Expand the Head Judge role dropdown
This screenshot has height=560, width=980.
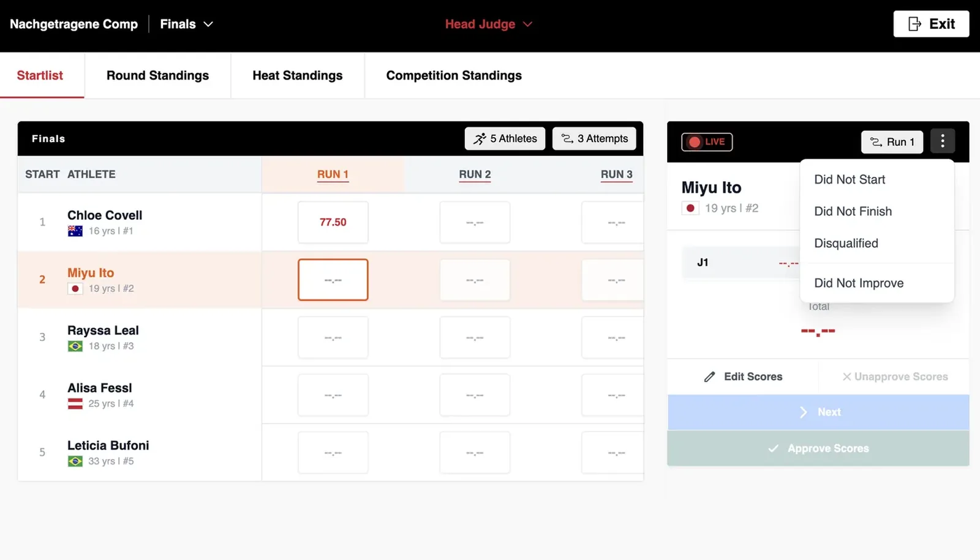click(x=489, y=24)
